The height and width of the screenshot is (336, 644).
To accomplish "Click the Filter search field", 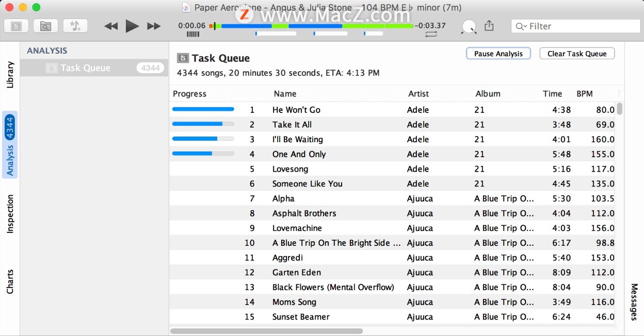I will point(575,26).
